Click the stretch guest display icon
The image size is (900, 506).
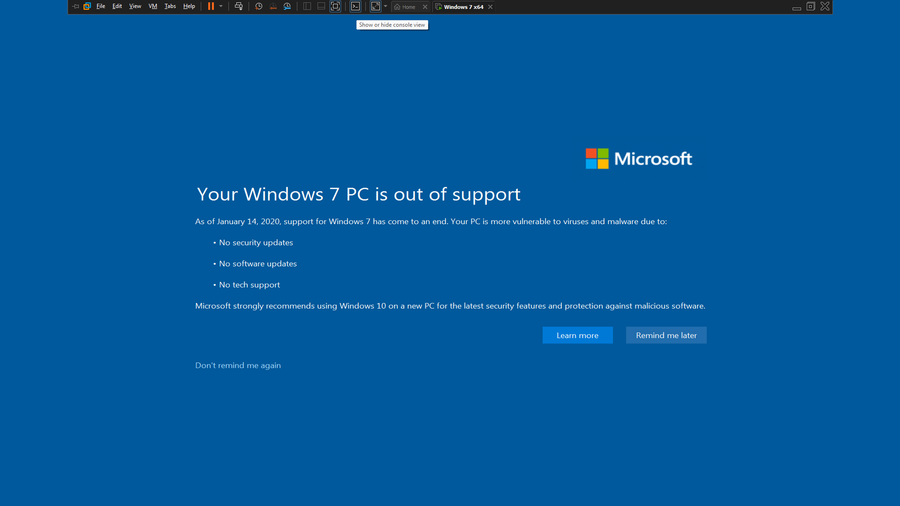[x=375, y=6]
